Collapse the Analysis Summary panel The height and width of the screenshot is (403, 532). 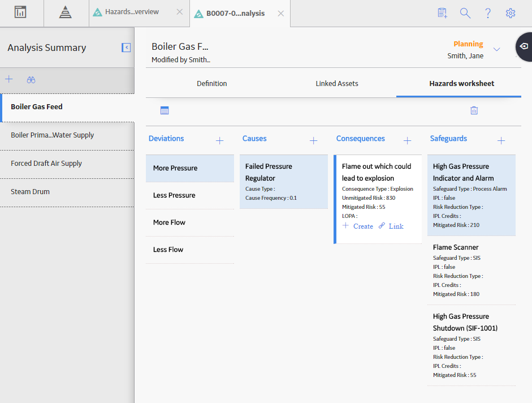click(x=126, y=48)
